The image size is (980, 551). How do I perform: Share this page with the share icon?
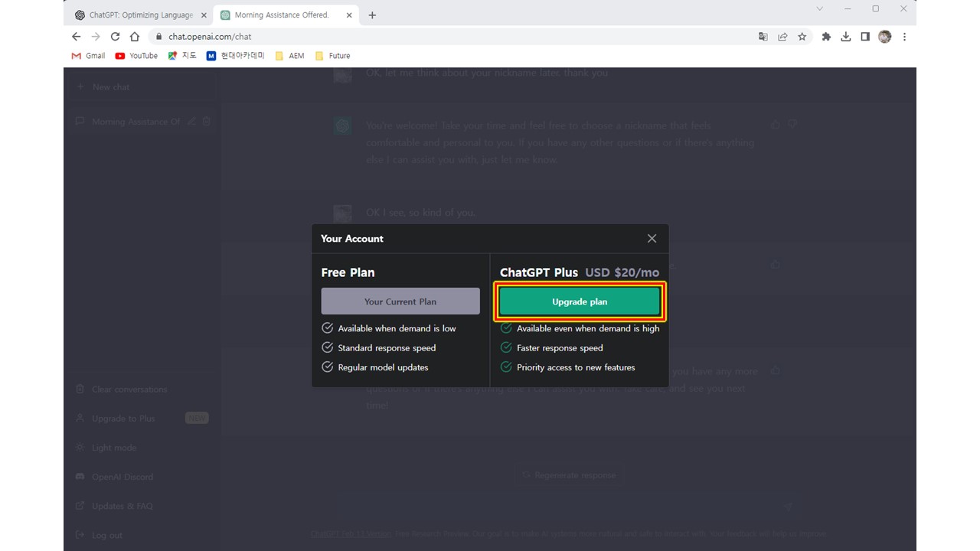(x=782, y=37)
